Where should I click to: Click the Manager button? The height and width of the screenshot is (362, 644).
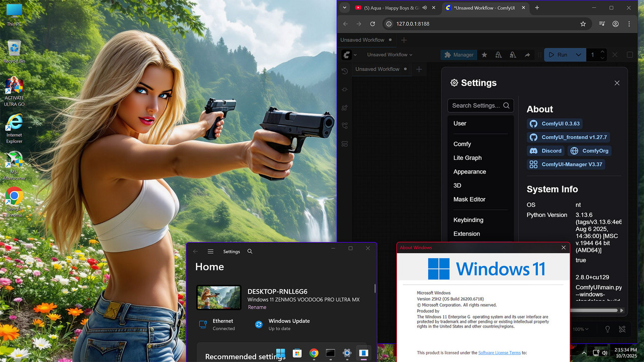point(458,55)
